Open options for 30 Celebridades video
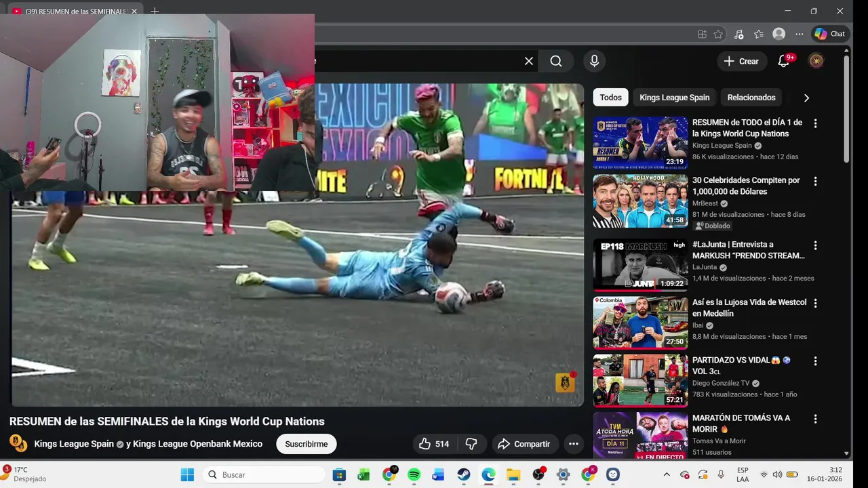This screenshot has width=868, height=488. click(x=816, y=182)
